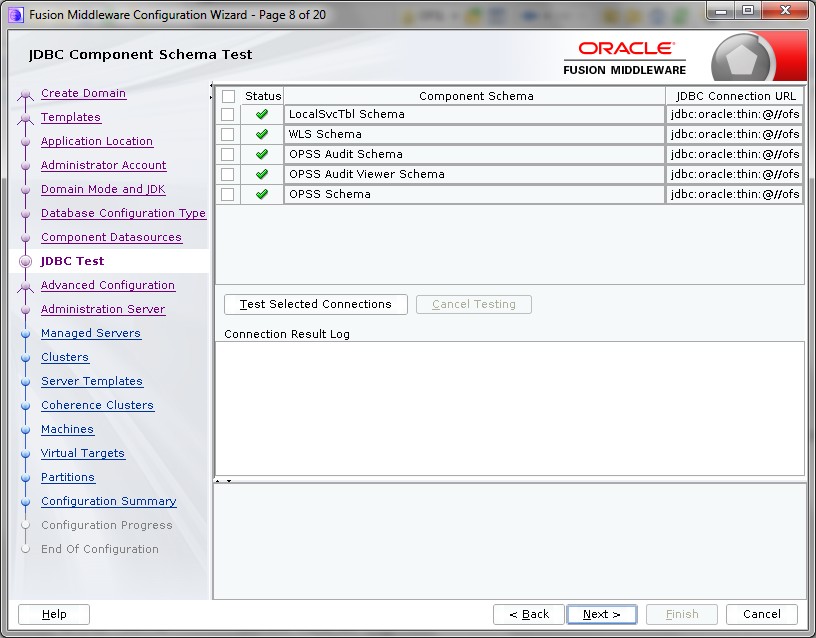Click the JDBC URL of OPSS Schema row

click(734, 194)
